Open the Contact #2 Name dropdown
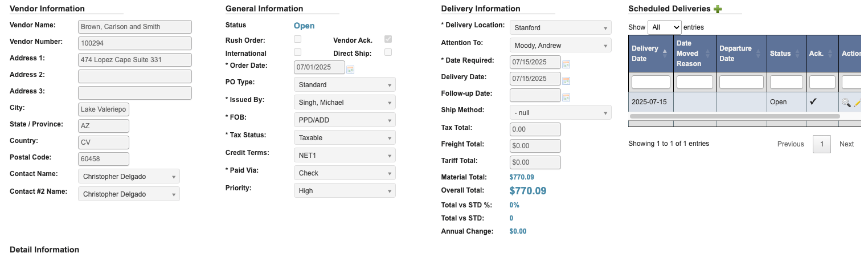The height and width of the screenshot is (253, 868). (129, 194)
